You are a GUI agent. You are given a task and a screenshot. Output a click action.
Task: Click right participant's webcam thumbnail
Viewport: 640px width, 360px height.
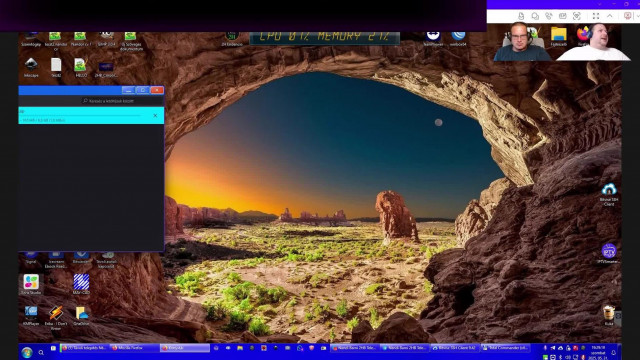click(594, 42)
